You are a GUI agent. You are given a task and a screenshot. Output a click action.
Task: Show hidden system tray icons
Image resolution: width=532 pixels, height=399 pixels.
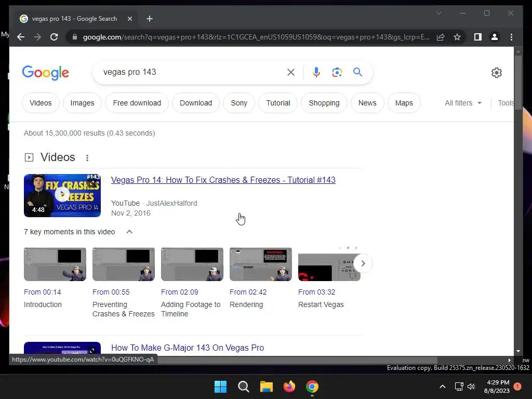pyautogui.click(x=443, y=387)
